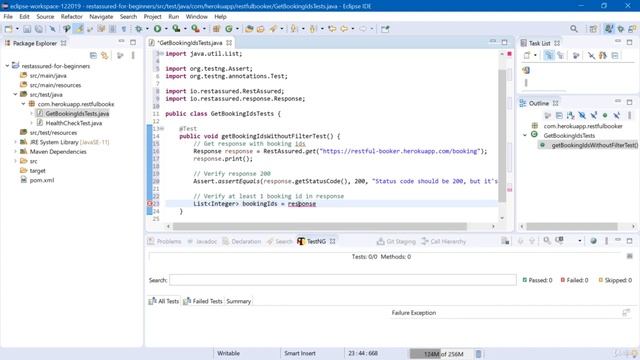Click the Save icon in main toolbar

[27, 29]
